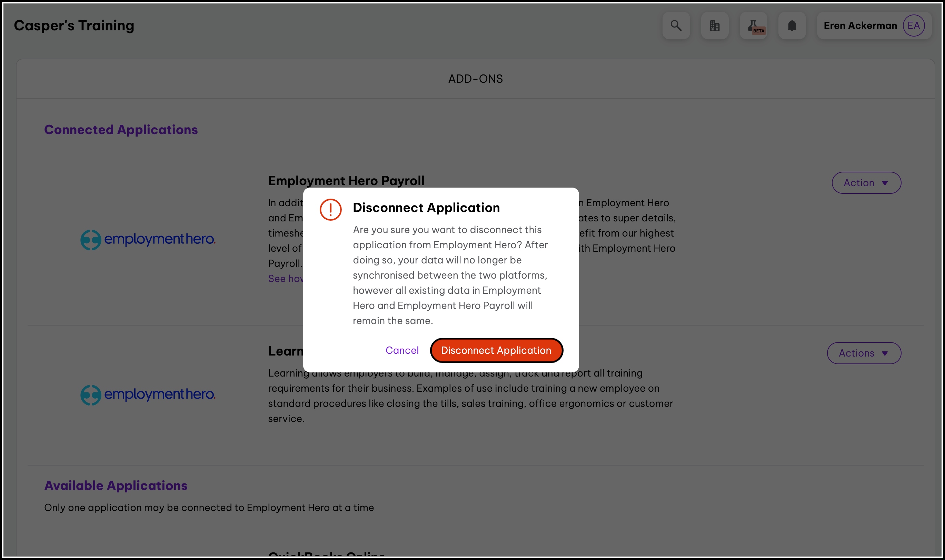Confirm with Disconnect Application button
Viewport: 945px width, 560px height.
(496, 350)
